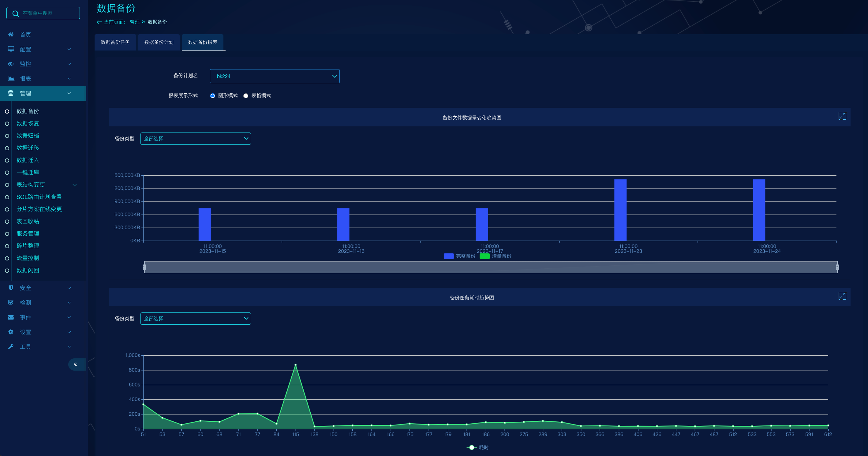
Task: Open 数据恢复 in the sidebar
Action: (28, 123)
